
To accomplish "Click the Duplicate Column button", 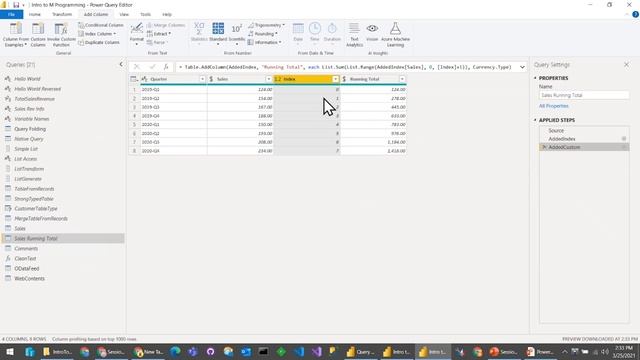I will click(x=99, y=42).
